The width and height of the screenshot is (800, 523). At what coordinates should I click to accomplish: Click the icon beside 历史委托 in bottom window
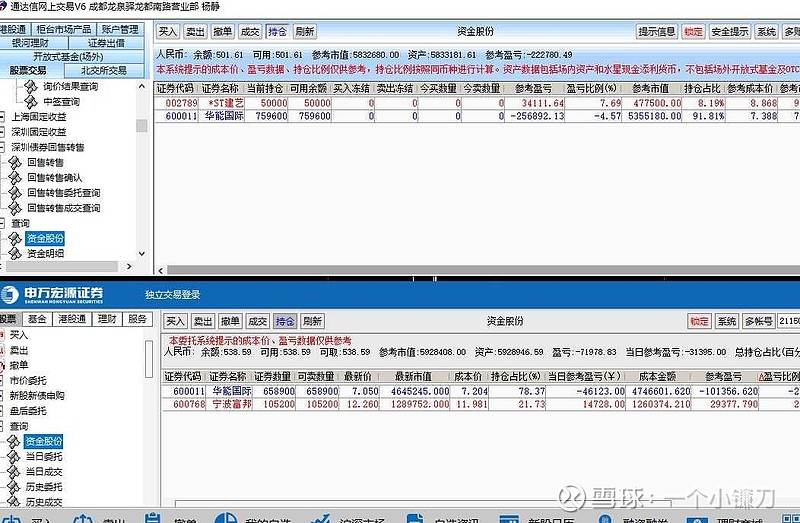tap(14, 487)
